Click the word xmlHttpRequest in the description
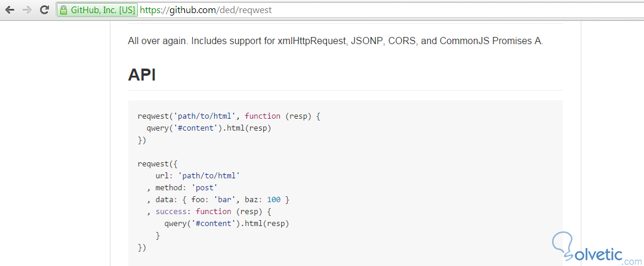 click(x=310, y=41)
